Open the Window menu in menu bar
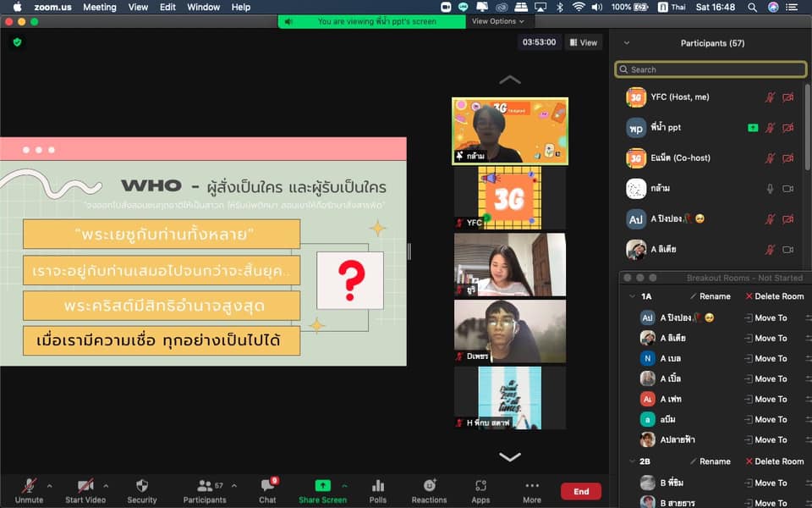Screen dimensions: 812x508 tap(203, 7)
